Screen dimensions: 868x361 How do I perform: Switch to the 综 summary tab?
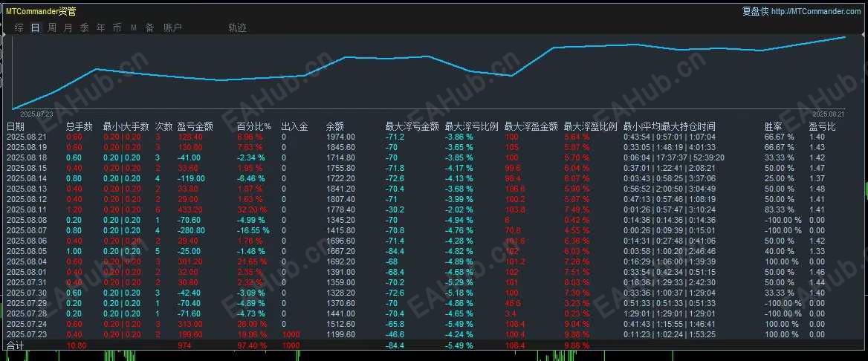pos(19,27)
